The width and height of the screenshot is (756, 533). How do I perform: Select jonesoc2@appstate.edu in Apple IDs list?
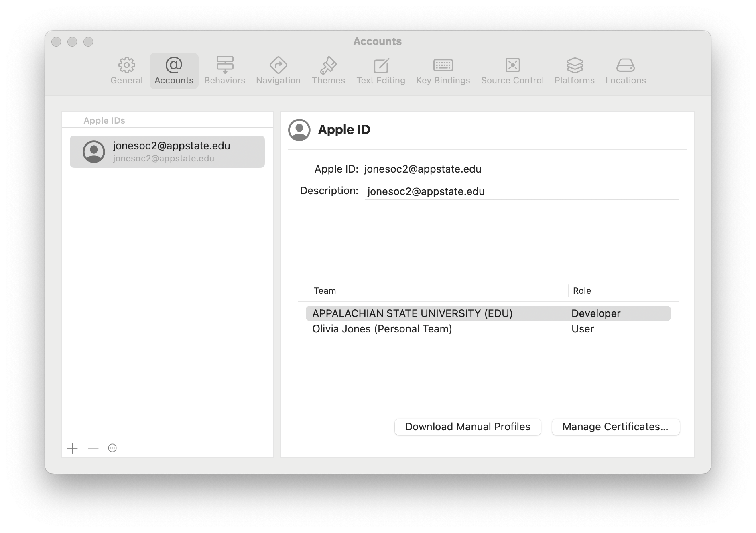tap(167, 152)
